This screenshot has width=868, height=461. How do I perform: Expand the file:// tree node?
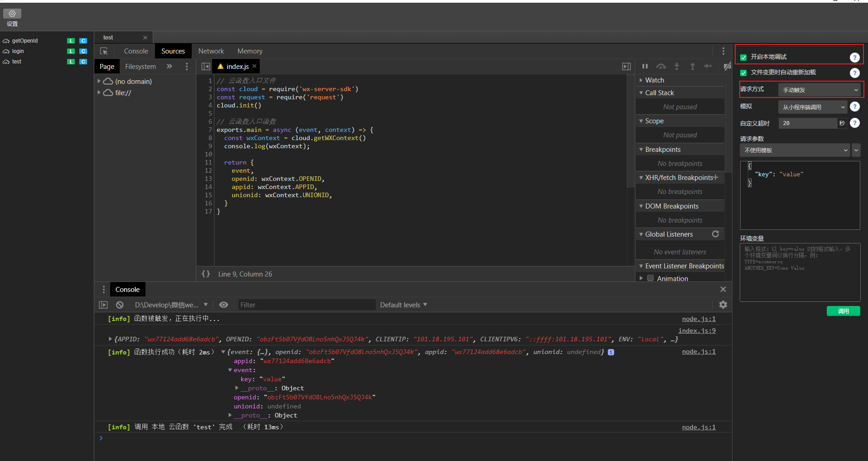tap(99, 92)
